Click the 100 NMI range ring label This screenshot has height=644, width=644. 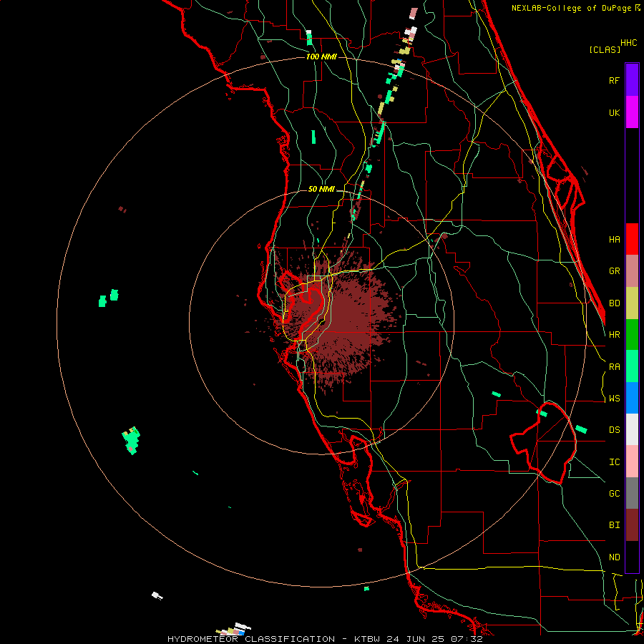[x=321, y=57]
